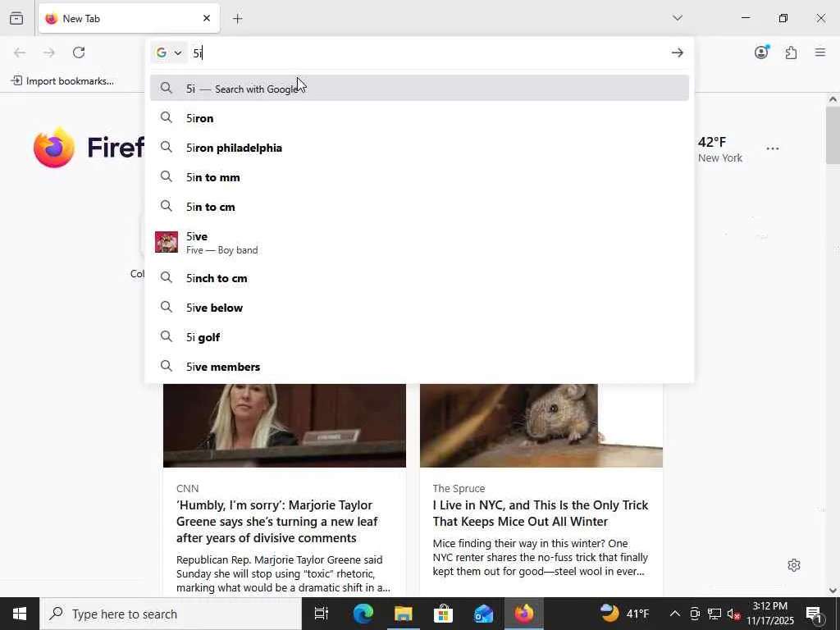The height and width of the screenshot is (630, 840).
Task: Click the Meet Now camera tray icon
Action: coord(695,614)
